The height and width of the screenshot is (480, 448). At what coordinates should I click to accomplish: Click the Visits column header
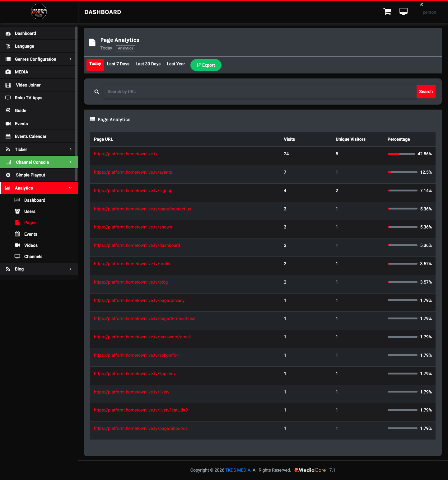pos(289,139)
